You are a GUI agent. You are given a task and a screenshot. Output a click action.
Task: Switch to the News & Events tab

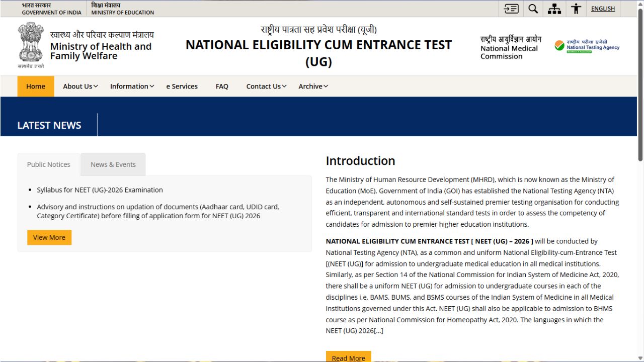pos(113,164)
